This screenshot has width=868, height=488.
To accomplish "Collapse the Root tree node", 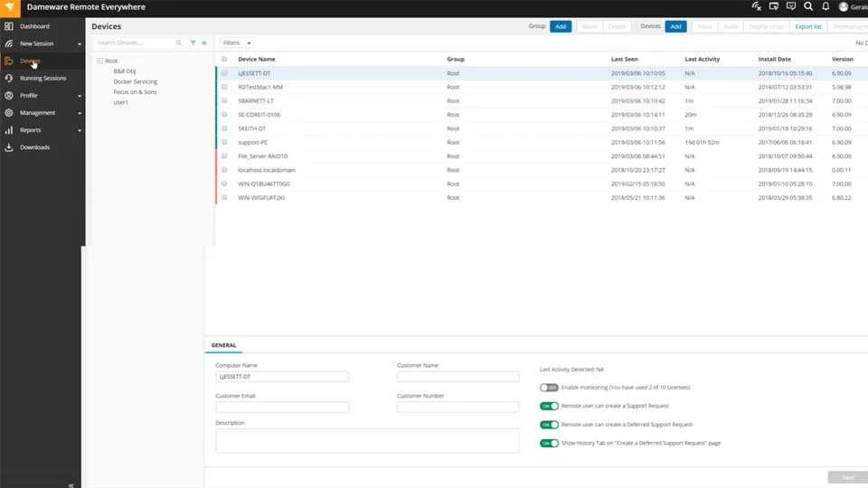I will (99, 61).
